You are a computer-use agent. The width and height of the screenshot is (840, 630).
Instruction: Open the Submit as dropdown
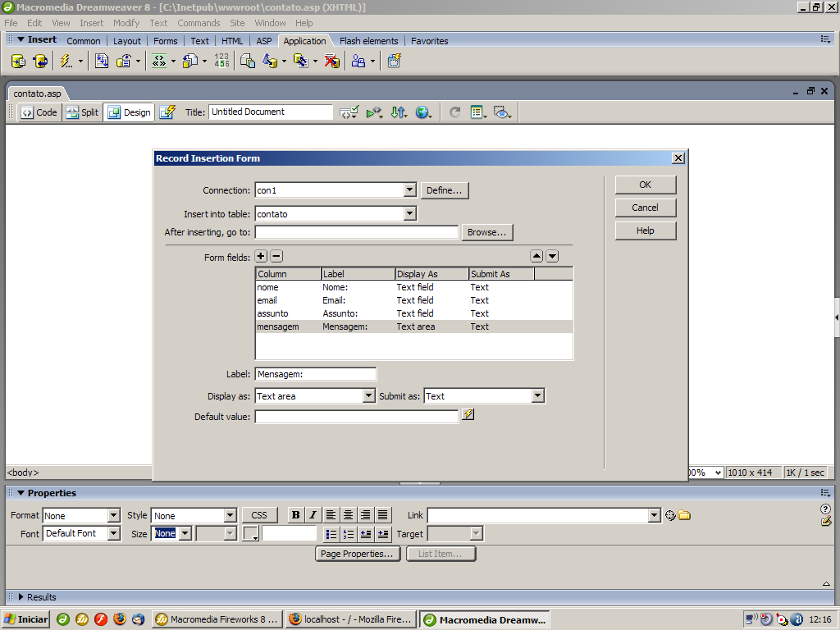(x=538, y=396)
